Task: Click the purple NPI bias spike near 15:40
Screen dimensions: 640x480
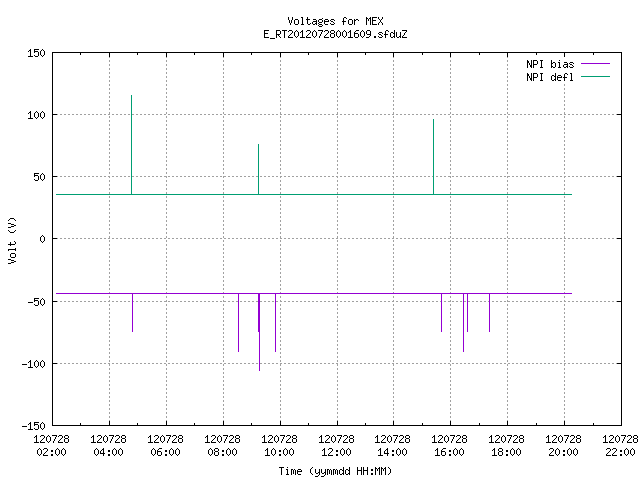Action: [x=442, y=313]
